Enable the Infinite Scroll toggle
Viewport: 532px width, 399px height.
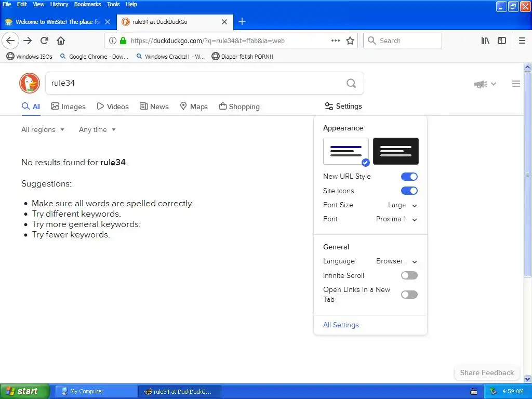pos(409,275)
